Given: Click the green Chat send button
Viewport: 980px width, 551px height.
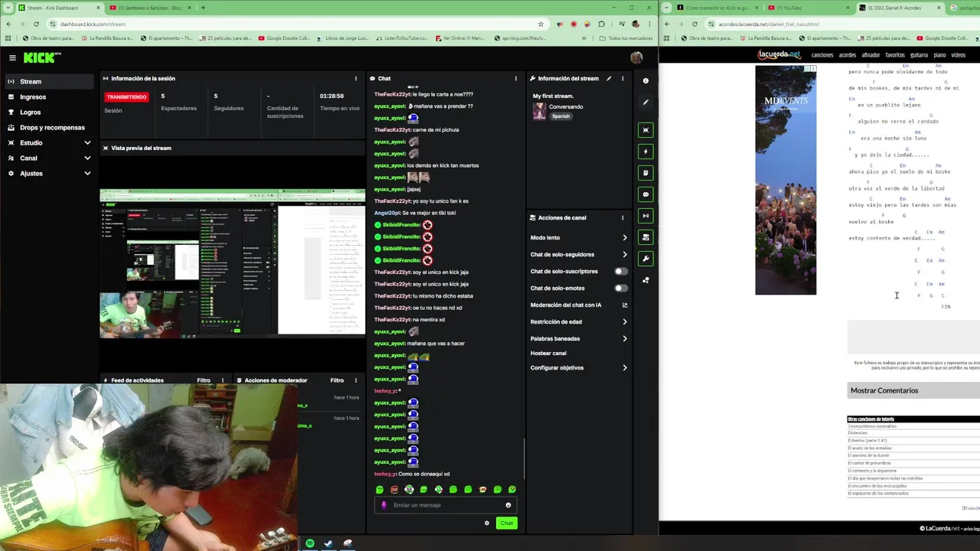Looking at the screenshot, I should click(x=506, y=523).
